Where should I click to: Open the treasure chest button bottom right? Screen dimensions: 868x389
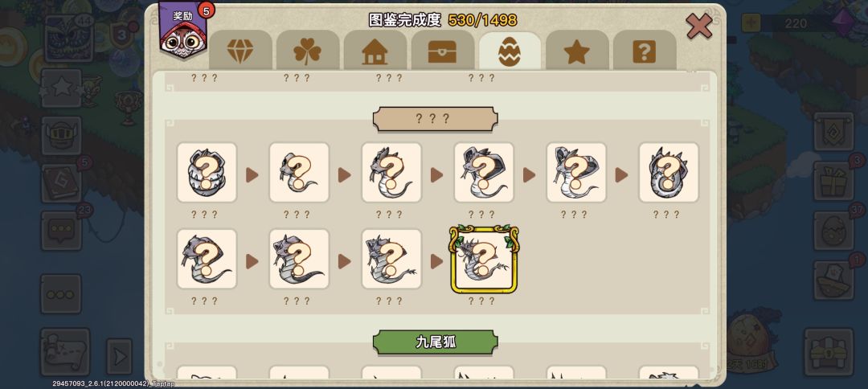pos(828,352)
